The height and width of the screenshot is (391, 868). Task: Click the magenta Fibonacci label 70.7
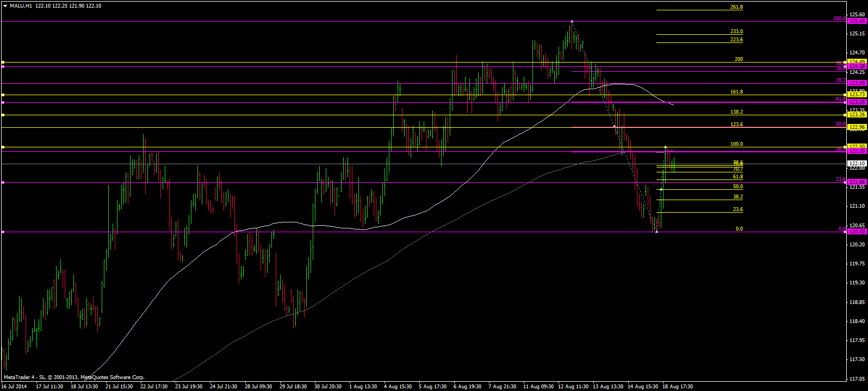(841, 80)
